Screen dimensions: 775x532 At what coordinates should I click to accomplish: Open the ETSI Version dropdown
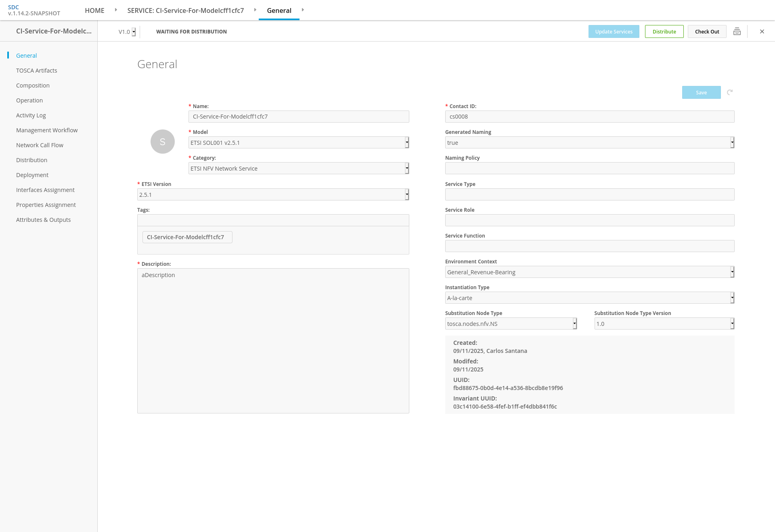(273, 194)
